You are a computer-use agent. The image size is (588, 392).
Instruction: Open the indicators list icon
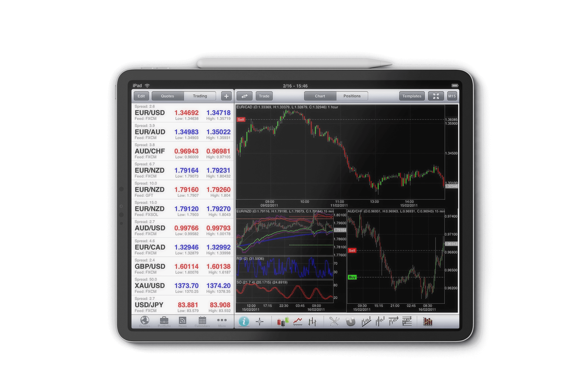pos(428,322)
